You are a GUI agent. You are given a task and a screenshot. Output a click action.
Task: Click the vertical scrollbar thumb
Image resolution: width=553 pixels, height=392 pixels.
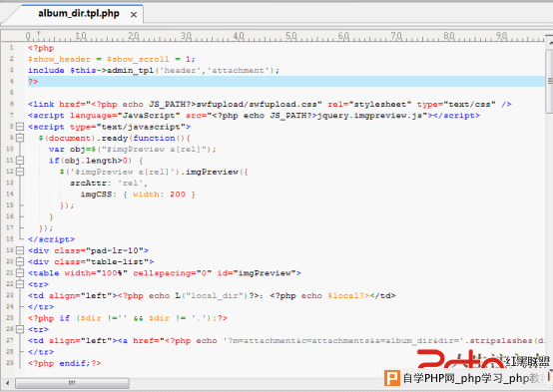[x=549, y=82]
